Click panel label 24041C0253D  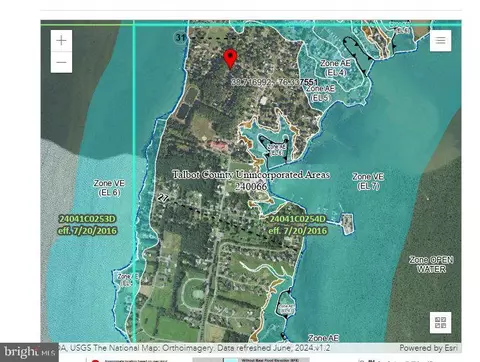pos(87,219)
